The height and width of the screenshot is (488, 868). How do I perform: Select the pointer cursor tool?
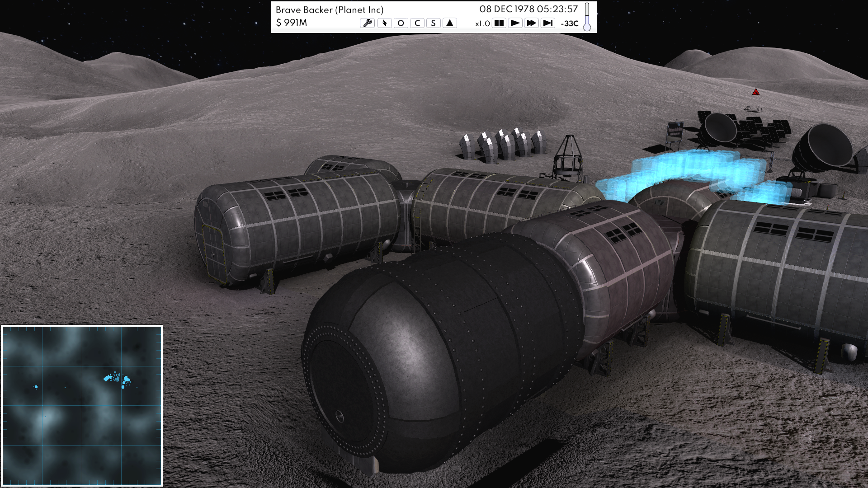[x=384, y=23]
